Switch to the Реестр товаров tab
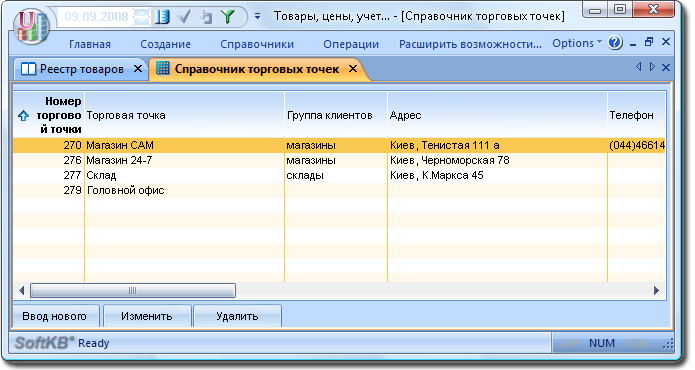Screen dimensions: 695x370 (x=82, y=69)
